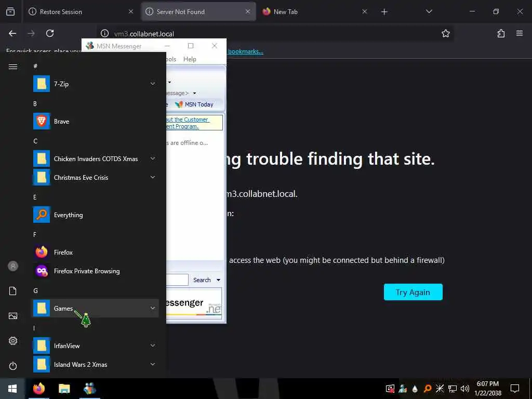Screen dimensions: 532x399
Task: Click the Everything magnifier tray icon
Action: coord(428,389)
